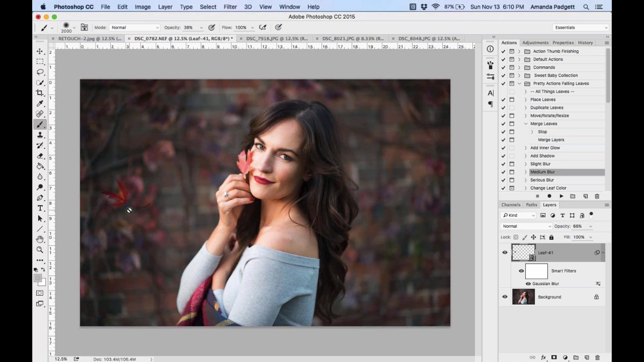This screenshot has height=362, width=644.
Task: Open the Filter menu
Action: pyautogui.click(x=230, y=7)
